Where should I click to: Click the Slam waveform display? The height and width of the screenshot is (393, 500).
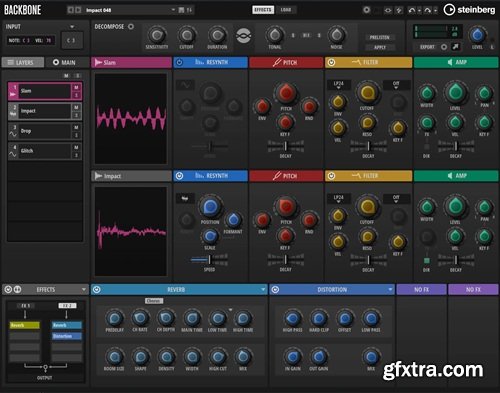[x=131, y=119]
